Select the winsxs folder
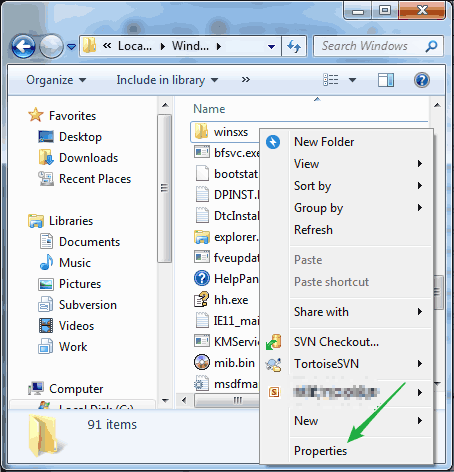This screenshot has width=454, height=472. click(x=221, y=132)
